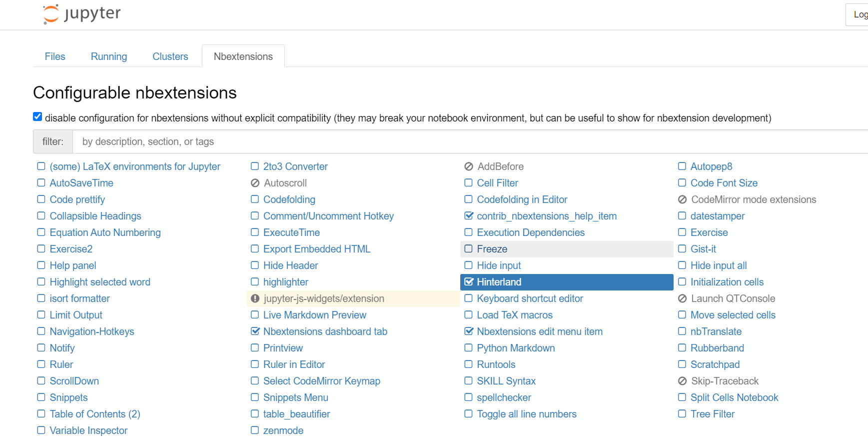Open (some) LaTeX environments for Jupyter link
Viewport: 868px width, 439px height.
(x=135, y=166)
